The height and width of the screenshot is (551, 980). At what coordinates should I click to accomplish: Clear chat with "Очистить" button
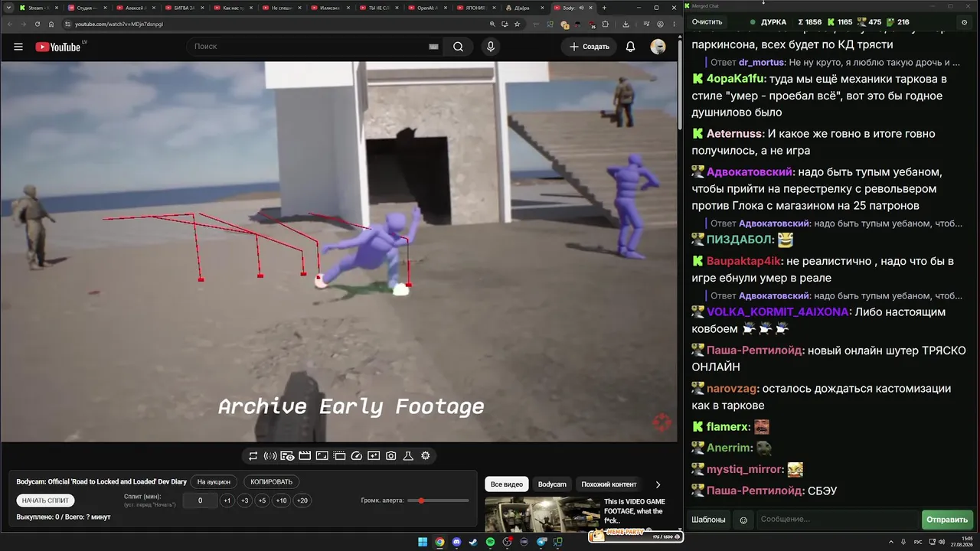point(707,21)
